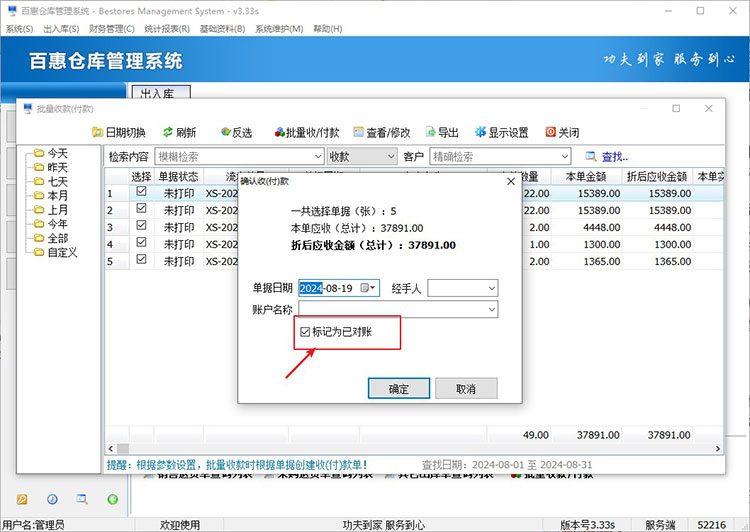Toggle the selection checkbox in row 1

click(141, 191)
